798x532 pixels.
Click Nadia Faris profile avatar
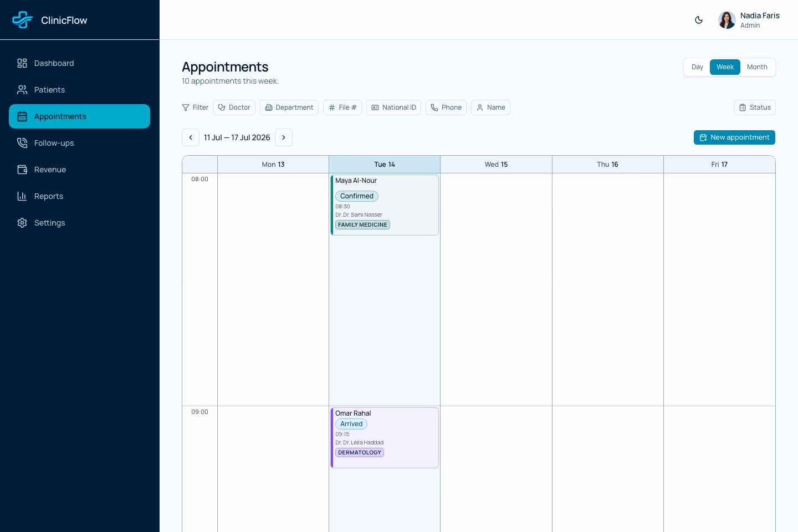pos(727,20)
